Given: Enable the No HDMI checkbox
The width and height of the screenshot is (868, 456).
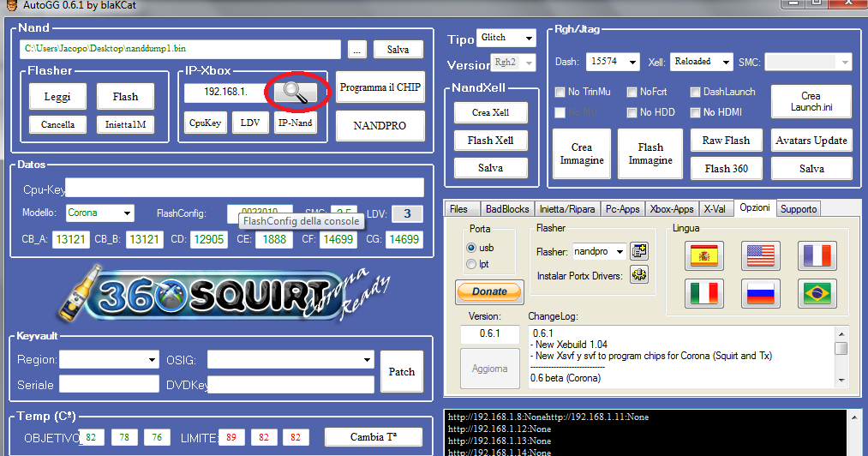Looking at the screenshot, I should point(695,112).
